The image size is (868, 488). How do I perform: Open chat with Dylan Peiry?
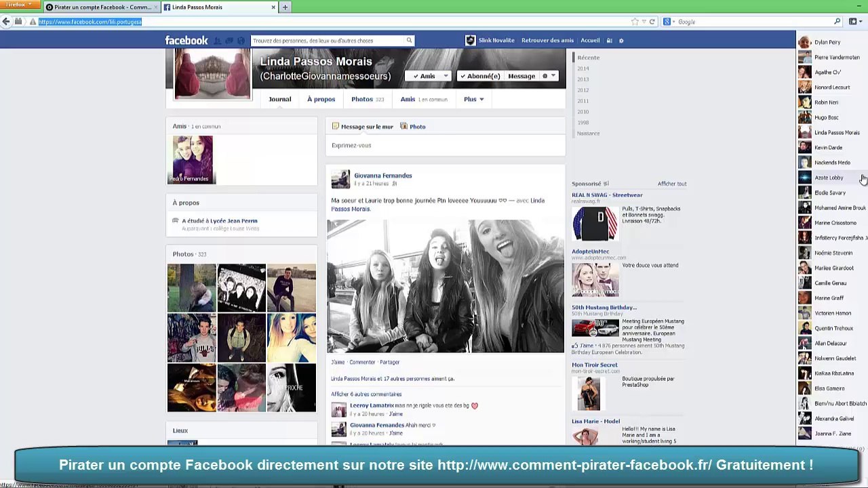[x=831, y=42]
